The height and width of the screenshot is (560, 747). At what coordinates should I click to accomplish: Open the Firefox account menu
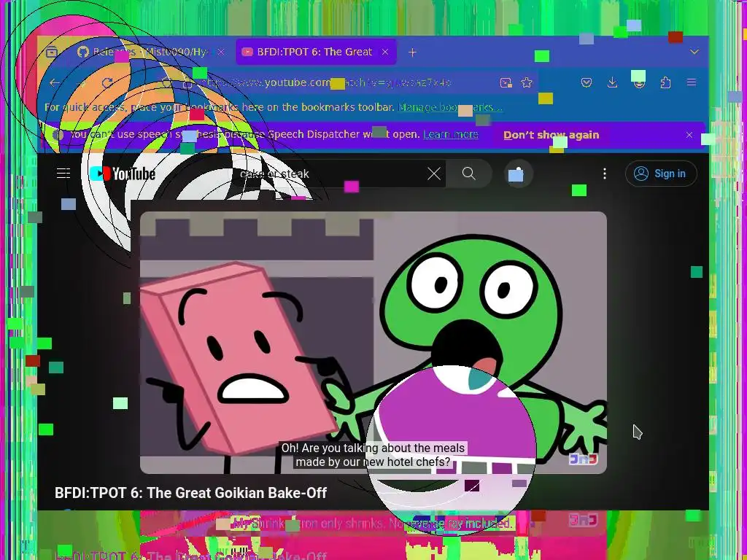pyautogui.click(x=639, y=83)
